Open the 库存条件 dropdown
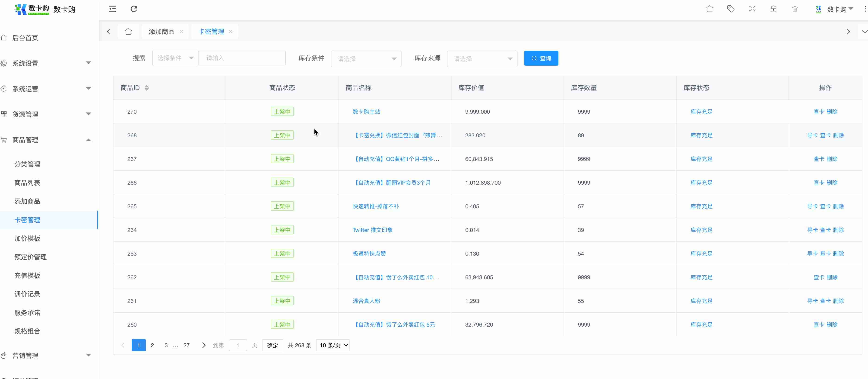 [x=366, y=59]
